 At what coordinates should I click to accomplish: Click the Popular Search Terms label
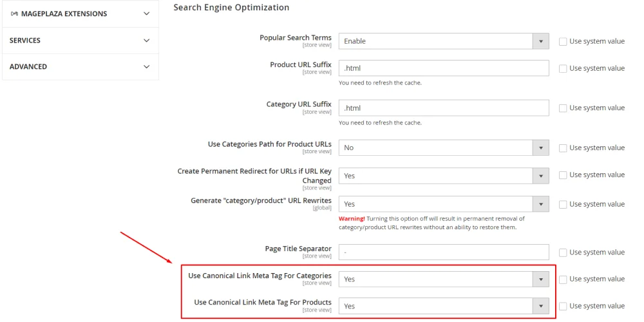pos(296,37)
